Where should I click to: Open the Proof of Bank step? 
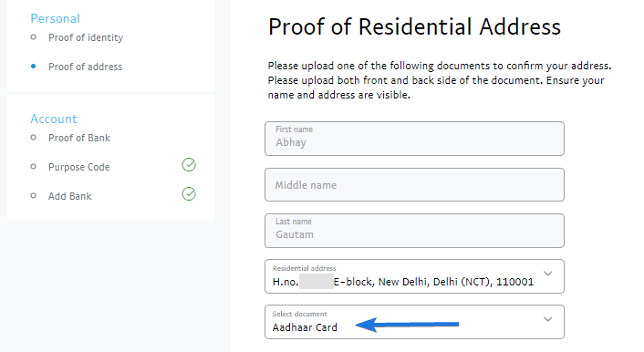79,138
